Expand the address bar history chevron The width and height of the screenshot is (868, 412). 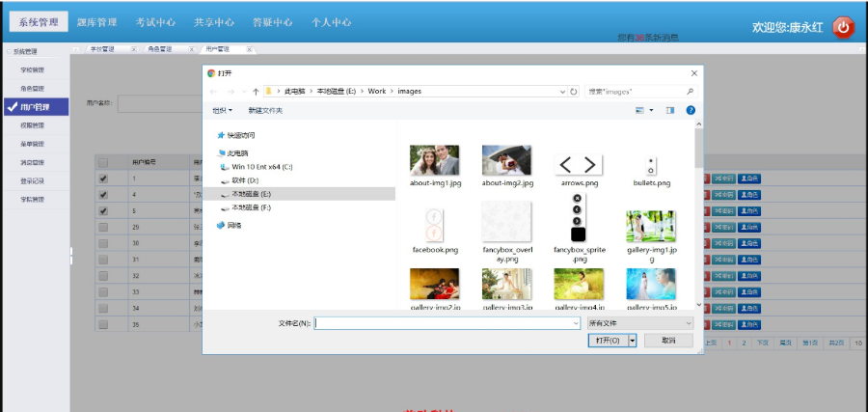[563, 92]
